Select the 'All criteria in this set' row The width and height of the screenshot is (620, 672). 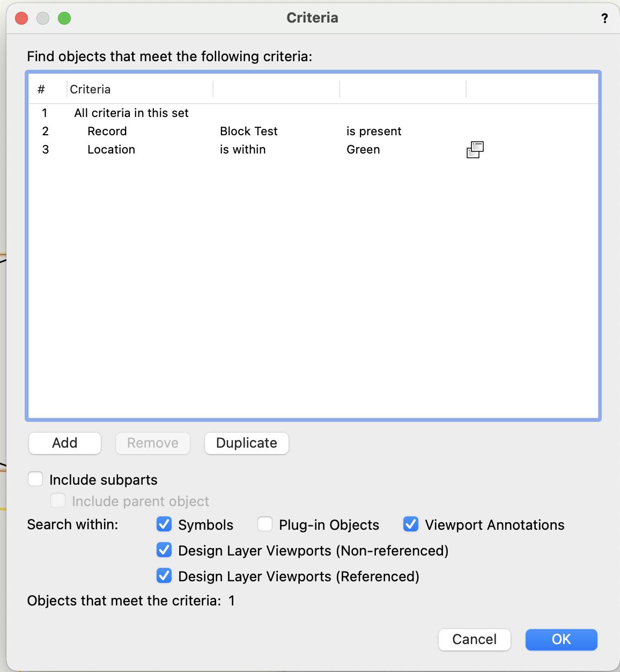point(131,113)
